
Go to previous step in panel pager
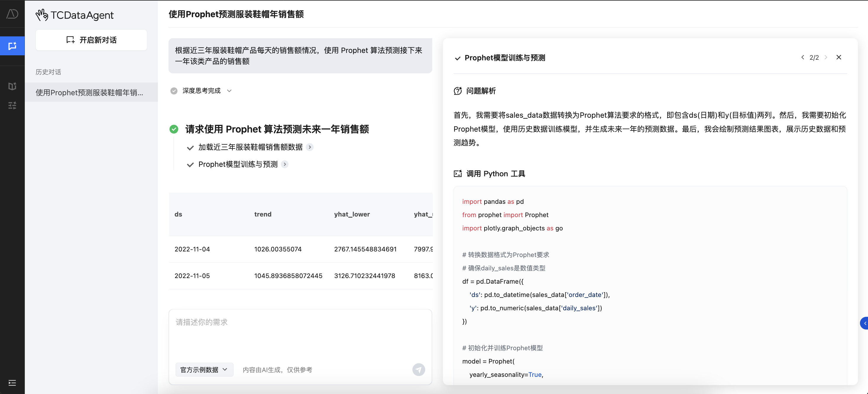[x=803, y=57]
